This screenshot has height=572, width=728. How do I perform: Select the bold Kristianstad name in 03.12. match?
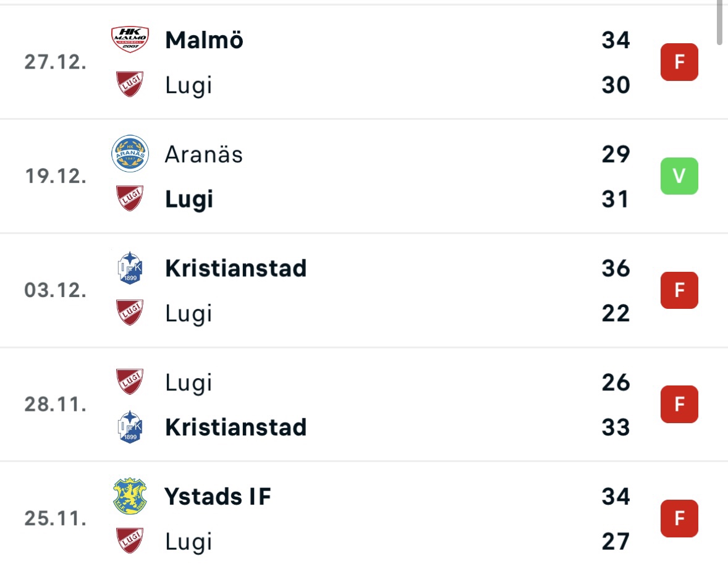point(236,268)
